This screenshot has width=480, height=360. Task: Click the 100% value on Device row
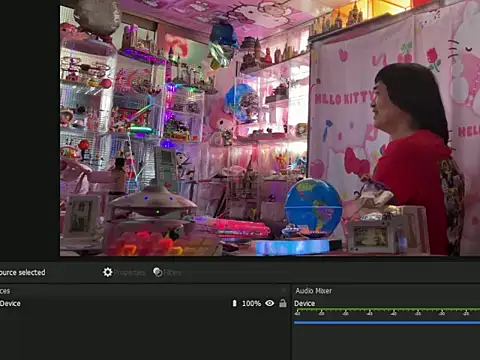click(x=251, y=303)
